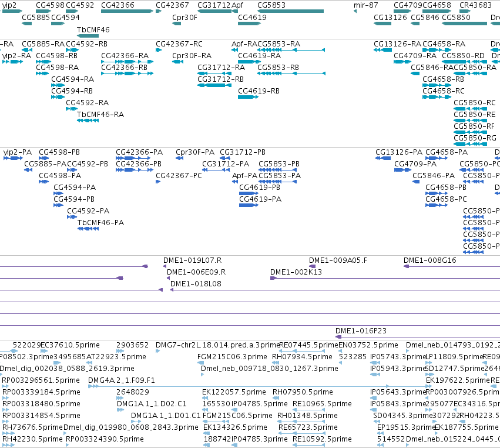Screen dimensions: 500x448
Task: Select protein CG5846-PA
Action: (434, 176)
